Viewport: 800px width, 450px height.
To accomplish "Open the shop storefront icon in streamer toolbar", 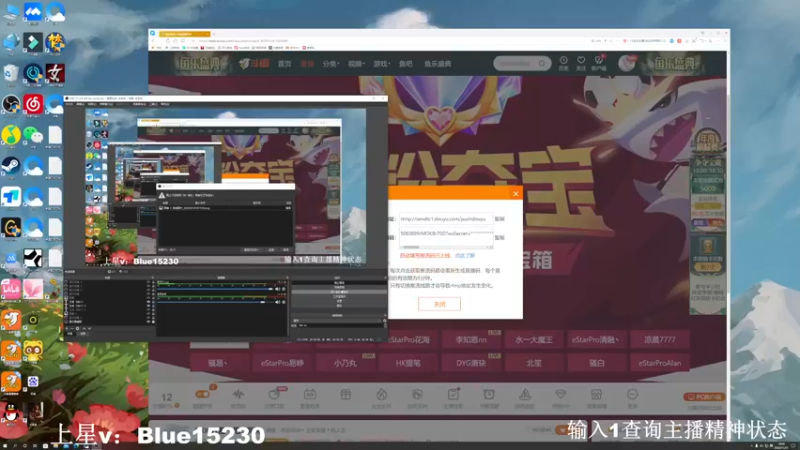I will coord(596,394).
